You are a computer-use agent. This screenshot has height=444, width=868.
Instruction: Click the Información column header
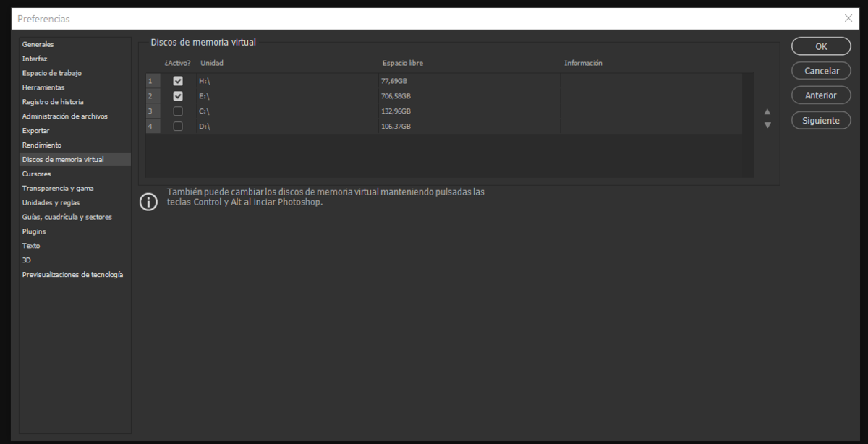[x=583, y=63]
